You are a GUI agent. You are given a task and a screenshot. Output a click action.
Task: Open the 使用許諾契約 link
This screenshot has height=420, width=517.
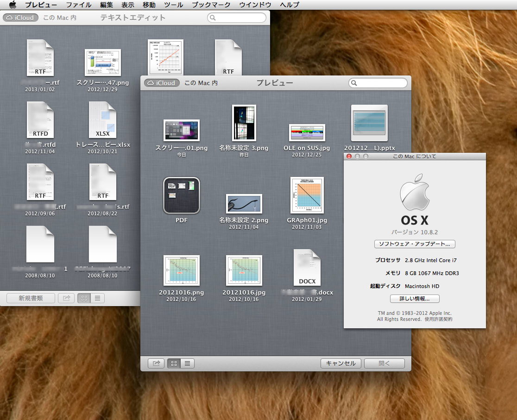point(439,319)
